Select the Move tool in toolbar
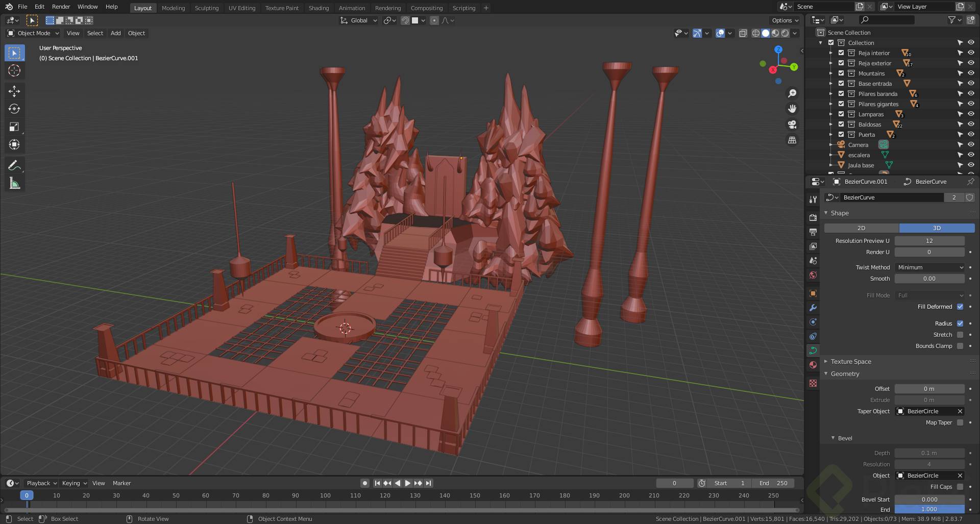The image size is (980, 524). click(14, 91)
